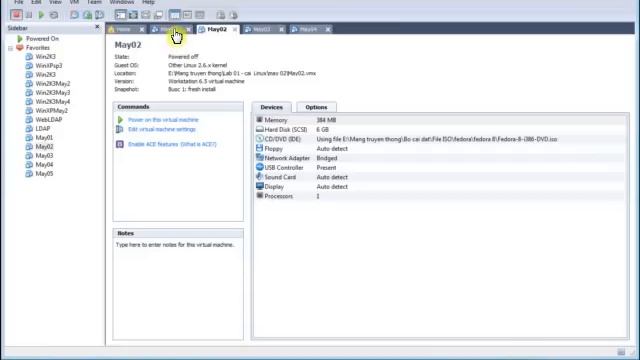Select the USB Controller device row

tap(440, 168)
